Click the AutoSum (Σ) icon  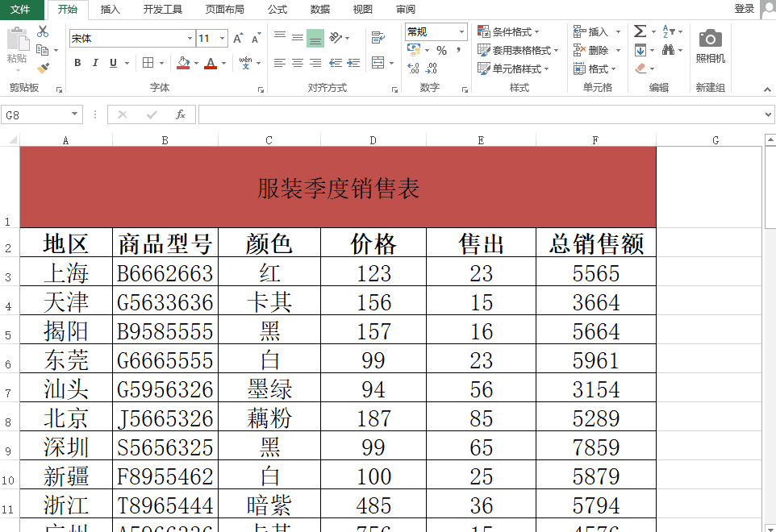[640, 31]
